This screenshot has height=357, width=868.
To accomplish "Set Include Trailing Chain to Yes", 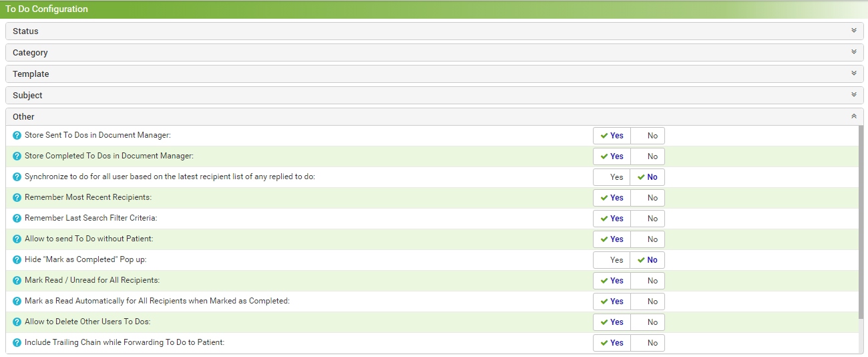I will (x=612, y=343).
